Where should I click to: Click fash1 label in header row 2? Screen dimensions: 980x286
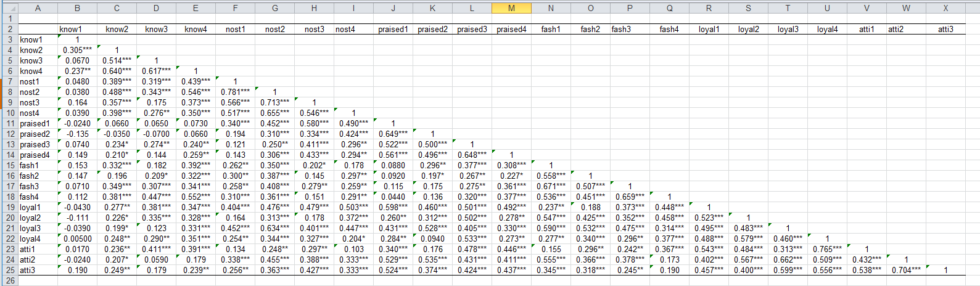[x=551, y=29]
